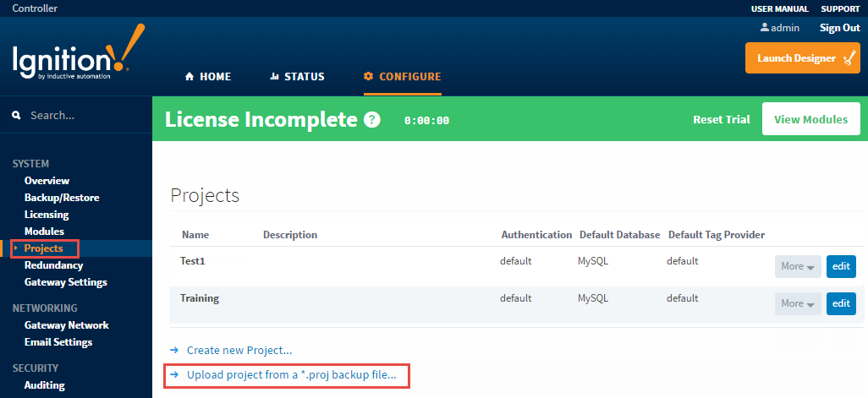Image resolution: width=868 pixels, height=398 pixels.
Task: Click the search magnifier icon
Action: point(17,116)
